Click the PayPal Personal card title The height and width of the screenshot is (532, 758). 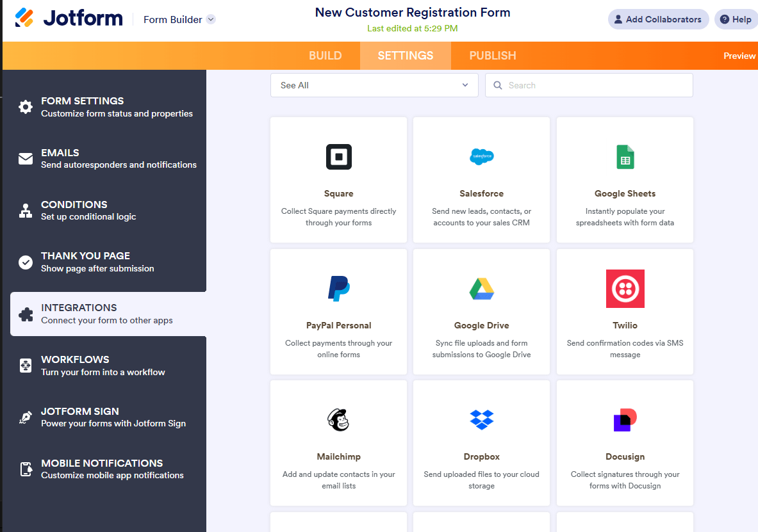coord(338,326)
